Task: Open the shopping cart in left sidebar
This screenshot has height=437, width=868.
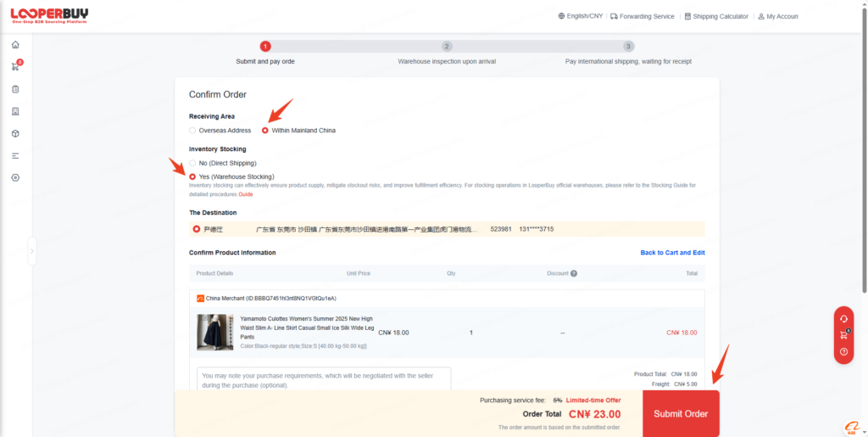Action: coord(15,67)
